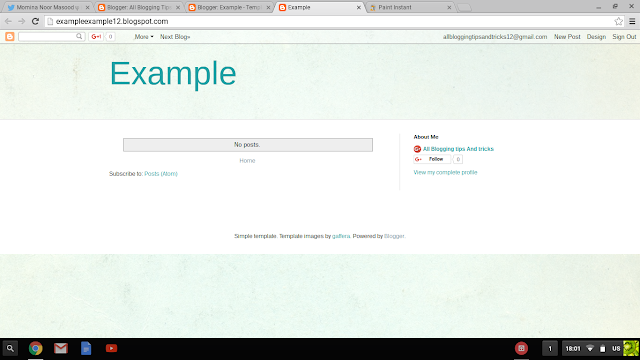Click View my complete profile
Viewport: 640px width, 360px height.
(445, 173)
